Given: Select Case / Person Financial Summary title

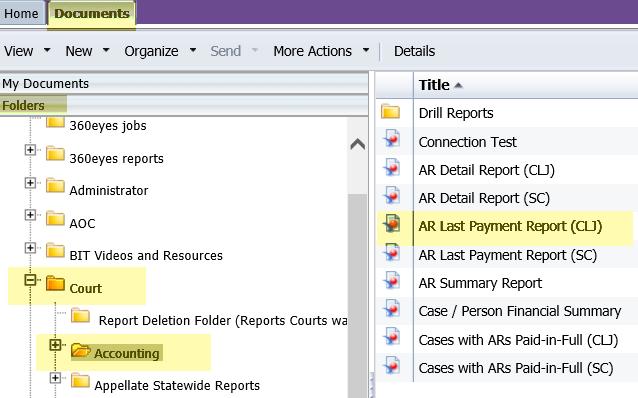Looking at the screenshot, I should coord(520,311).
